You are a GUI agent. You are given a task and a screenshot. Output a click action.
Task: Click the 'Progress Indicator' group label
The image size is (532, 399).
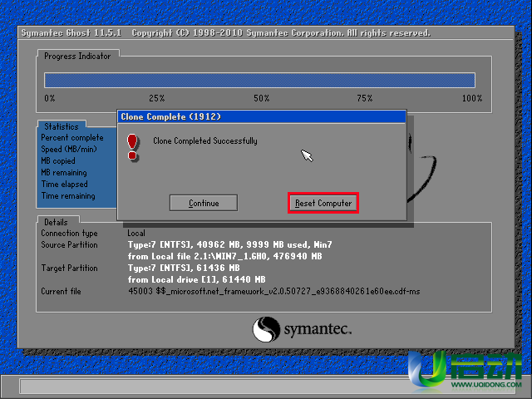(x=77, y=57)
